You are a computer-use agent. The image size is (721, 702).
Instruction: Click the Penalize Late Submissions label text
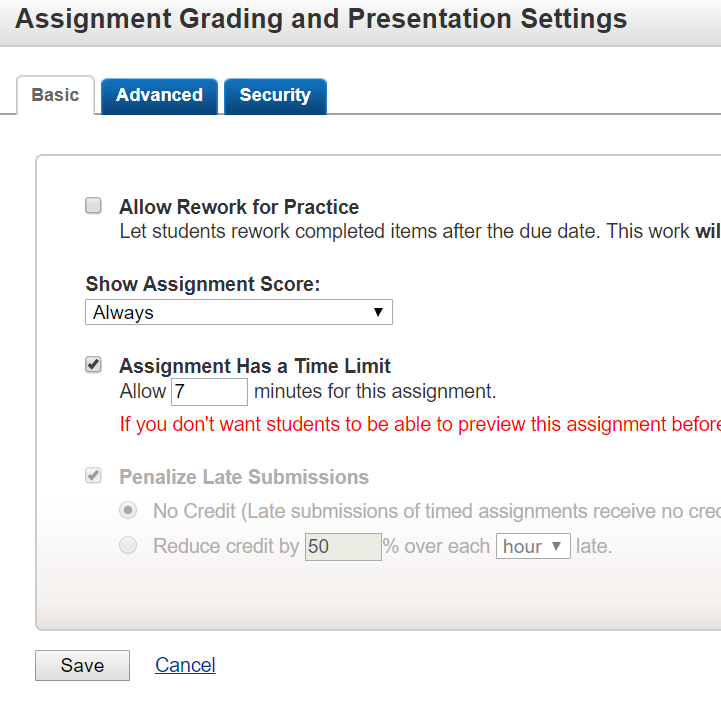pyautogui.click(x=244, y=477)
